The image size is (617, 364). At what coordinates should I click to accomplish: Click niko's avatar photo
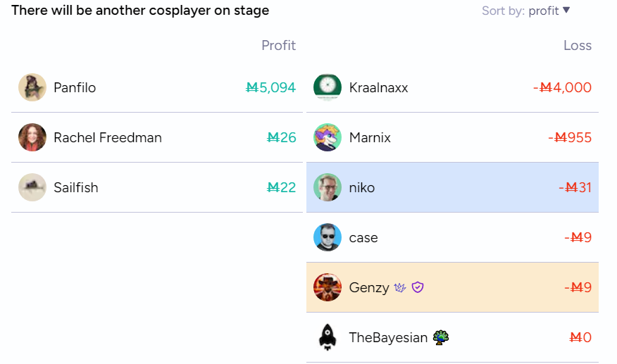click(x=328, y=187)
